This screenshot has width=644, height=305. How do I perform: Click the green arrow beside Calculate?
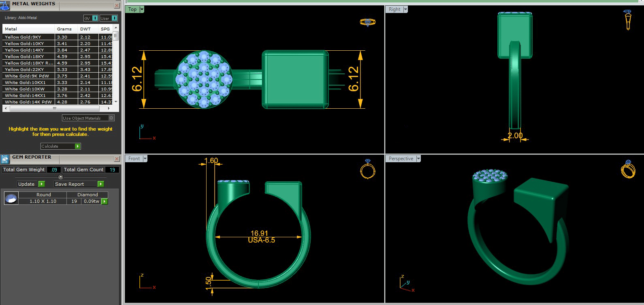tap(78, 146)
